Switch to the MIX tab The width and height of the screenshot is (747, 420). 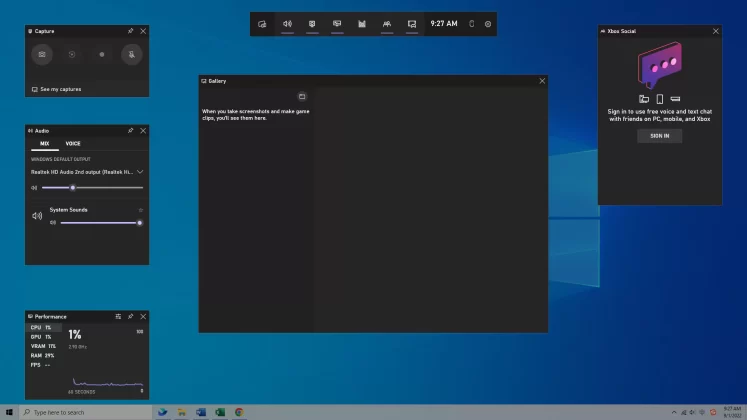(x=44, y=143)
